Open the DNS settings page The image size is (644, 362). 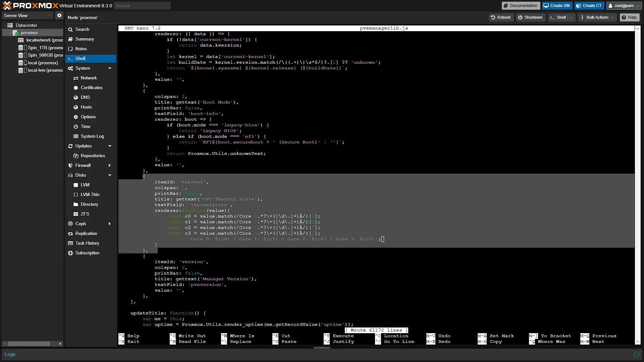point(91,98)
